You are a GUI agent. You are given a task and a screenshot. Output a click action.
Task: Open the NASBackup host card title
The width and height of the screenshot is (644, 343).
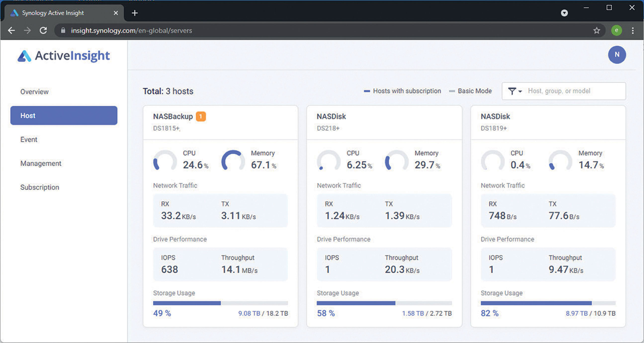tap(173, 116)
